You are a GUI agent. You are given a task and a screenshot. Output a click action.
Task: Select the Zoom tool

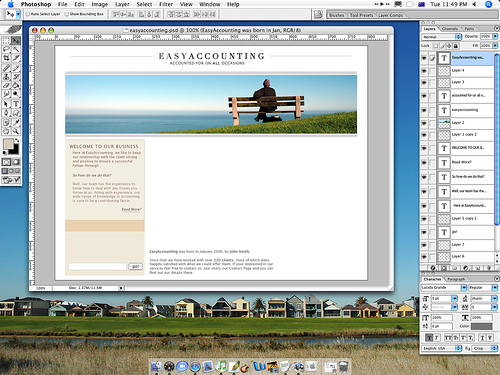[x=16, y=131]
